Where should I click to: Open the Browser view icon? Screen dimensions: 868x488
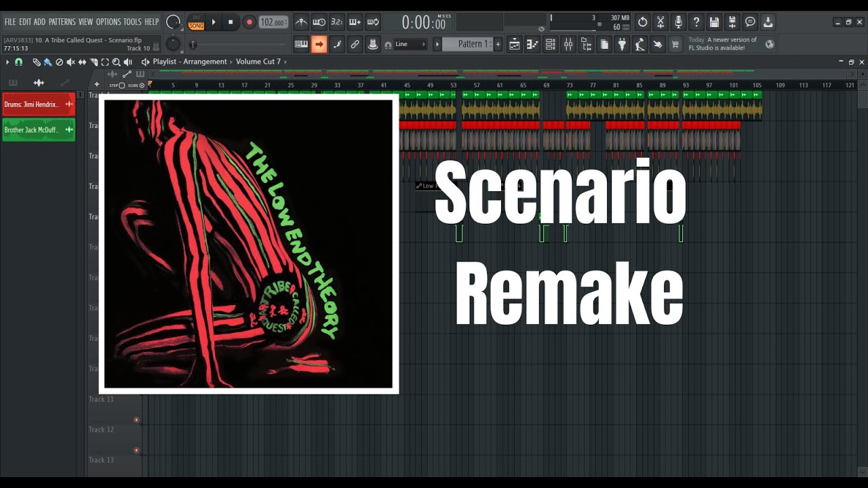pyautogui.click(x=587, y=44)
